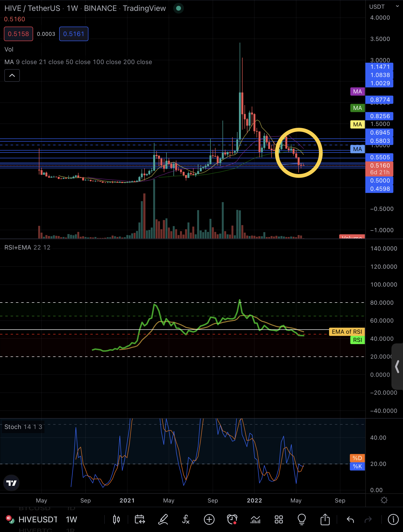Undo the last chart action
Viewport: 403px width, 532px height.
[350, 519]
